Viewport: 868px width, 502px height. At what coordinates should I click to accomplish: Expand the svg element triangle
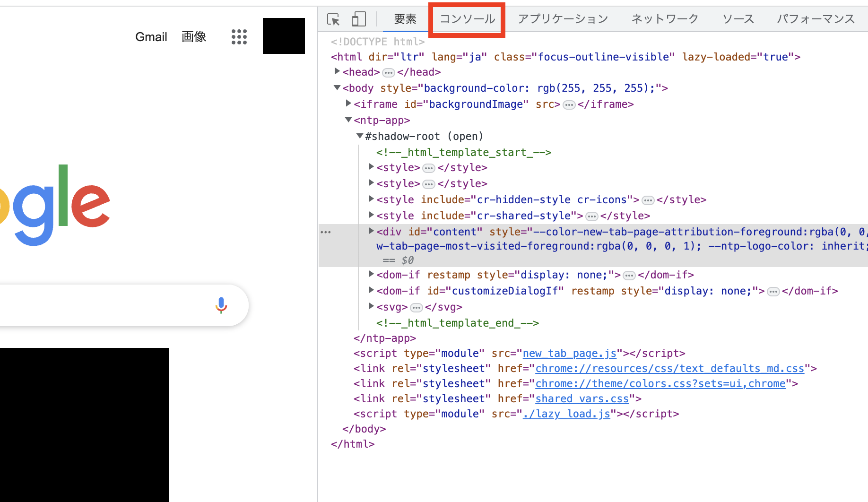pyautogui.click(x=371, y=306)
